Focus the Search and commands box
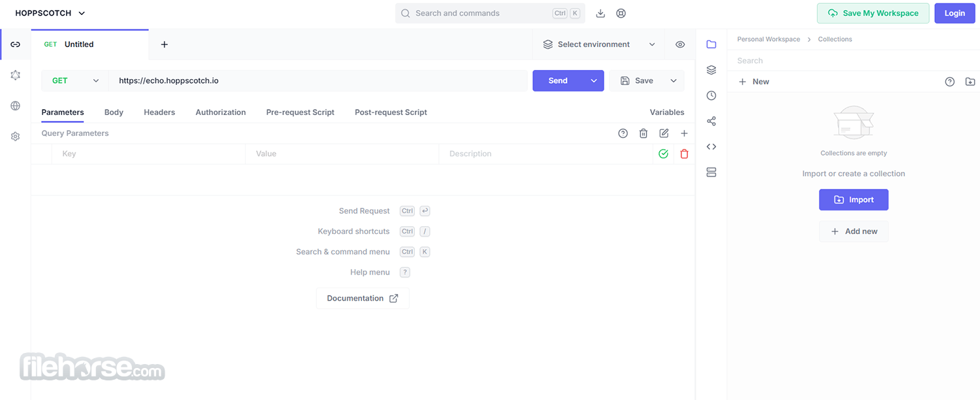The width and height of the screenshot is (980, 400). (x=490, y=13)
